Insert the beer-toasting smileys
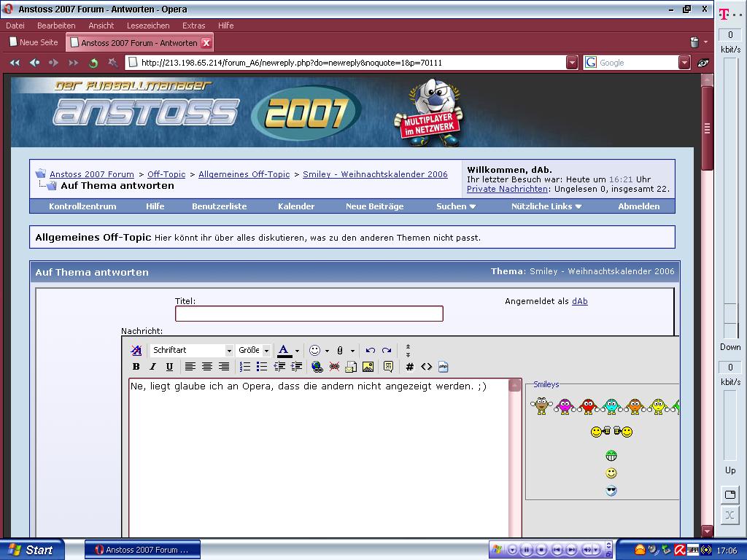 [x=611, y=432]
